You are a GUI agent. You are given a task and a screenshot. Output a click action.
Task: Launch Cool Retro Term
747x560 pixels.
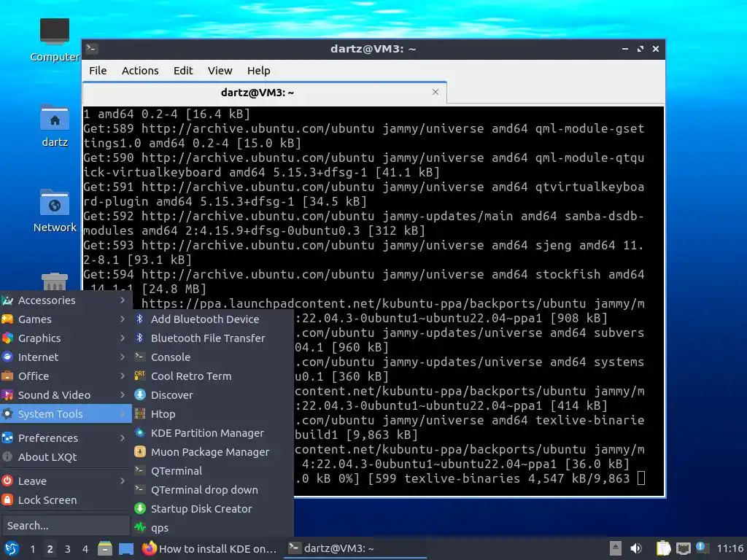(214, 376)
